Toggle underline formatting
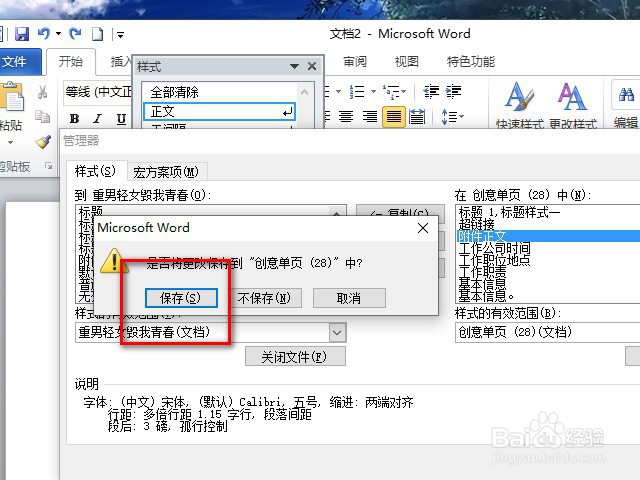 (121, 119)
